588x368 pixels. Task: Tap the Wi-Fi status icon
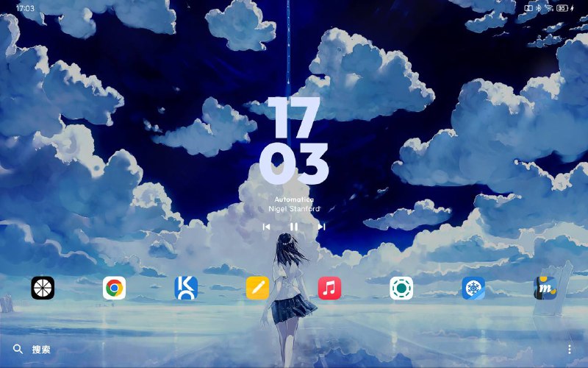pos(549,8)
